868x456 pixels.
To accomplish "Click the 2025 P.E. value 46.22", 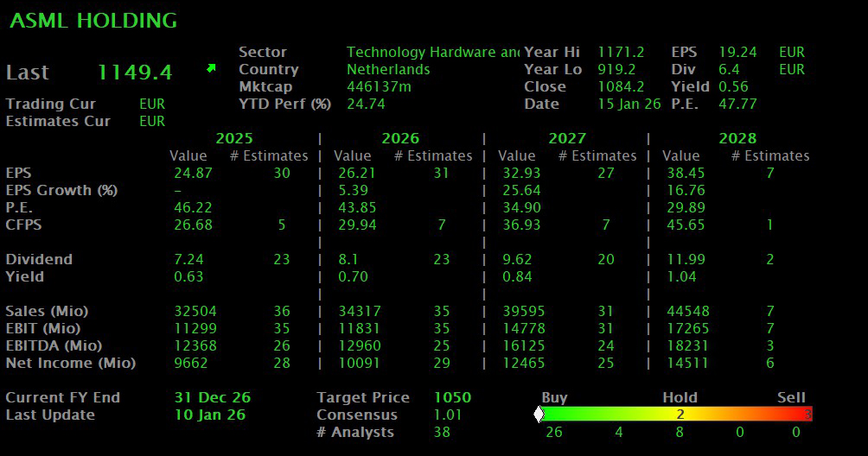I will coord(193,207).
